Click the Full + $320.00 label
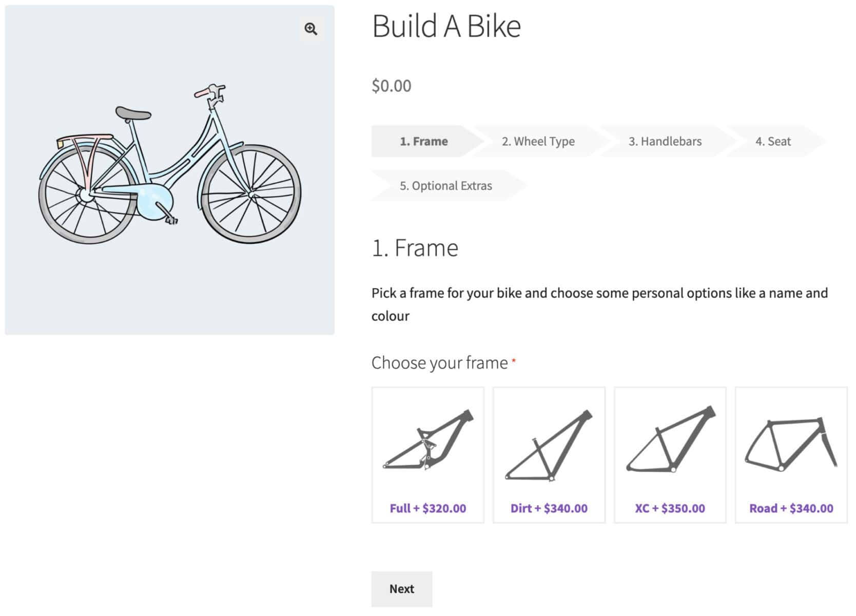This screenshot has height=616, width=856. pyautogui.click(x=427, y=508)
